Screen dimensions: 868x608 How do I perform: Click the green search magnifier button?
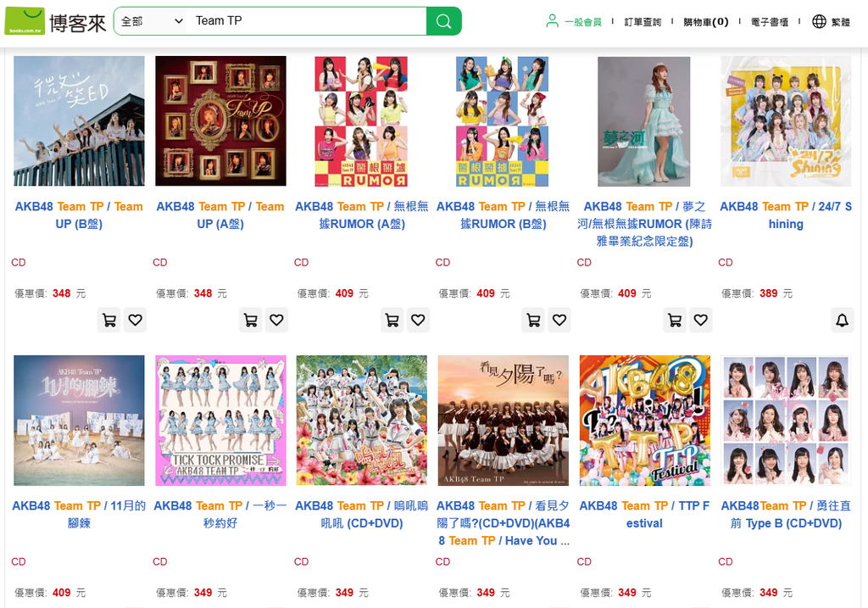click(x=443, y=21)
